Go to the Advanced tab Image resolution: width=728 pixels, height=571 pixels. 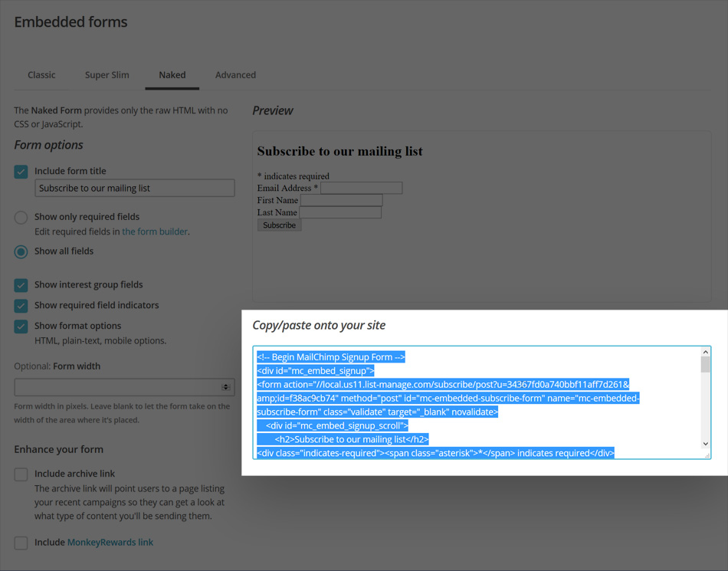click(235, 75)
